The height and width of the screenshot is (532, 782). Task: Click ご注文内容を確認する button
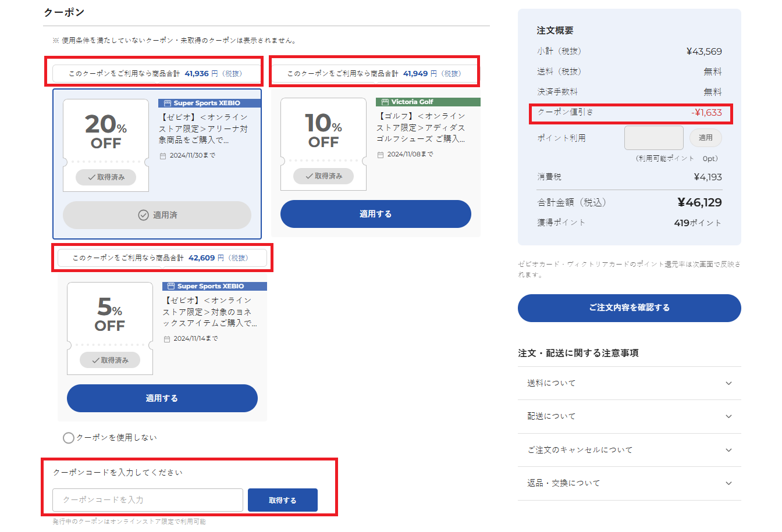click(630, 308)
